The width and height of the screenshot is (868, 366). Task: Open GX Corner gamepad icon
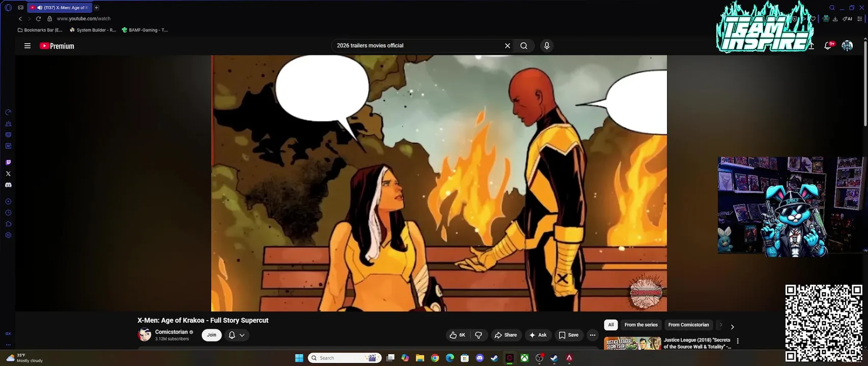click(20, 8)
